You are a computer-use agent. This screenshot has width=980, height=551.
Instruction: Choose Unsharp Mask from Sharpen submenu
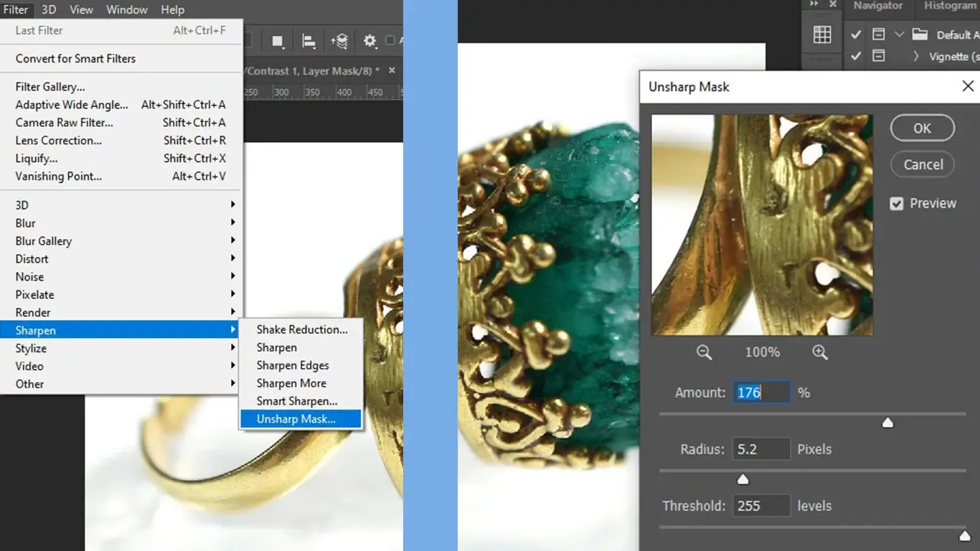pos(296,419)
